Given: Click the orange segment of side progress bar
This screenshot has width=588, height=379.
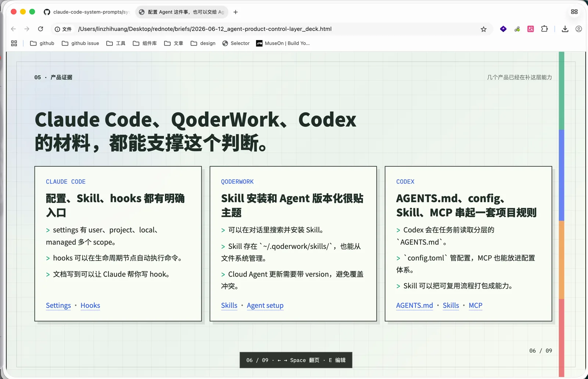Looking at the screenshot, I should tap(562, 260).
